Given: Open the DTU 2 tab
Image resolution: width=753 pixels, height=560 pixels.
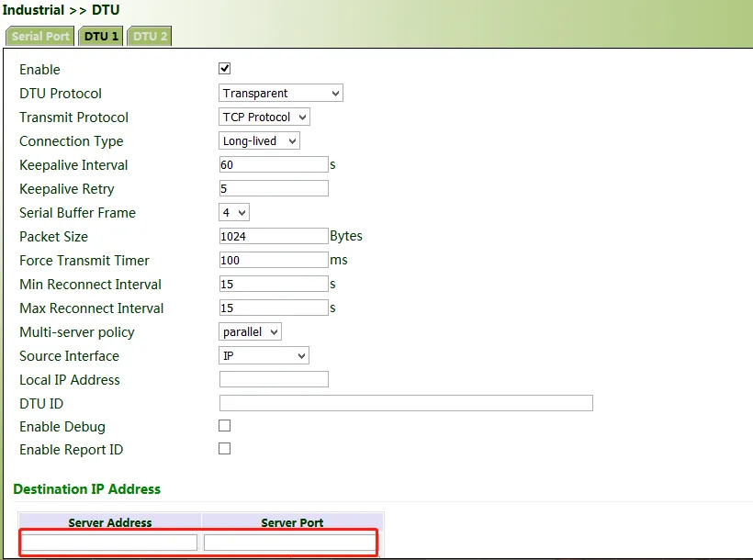Looking at the screenshot, I should tap(150, 37).
